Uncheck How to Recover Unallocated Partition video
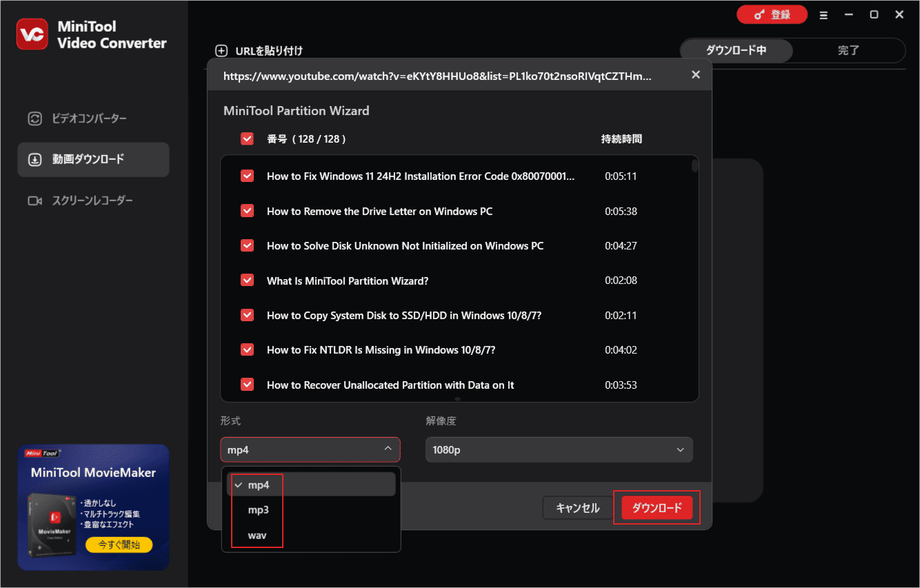 point(247,385)
